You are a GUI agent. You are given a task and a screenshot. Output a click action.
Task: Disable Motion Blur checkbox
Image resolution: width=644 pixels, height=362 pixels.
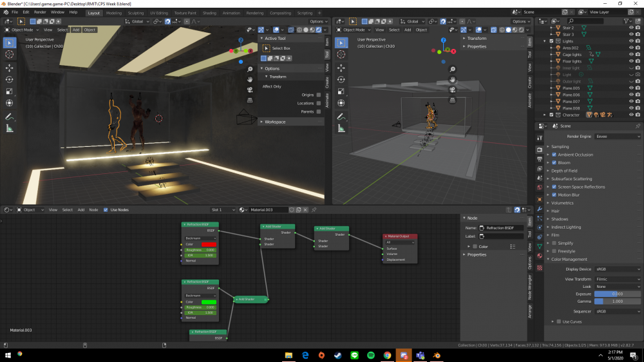coord(554,195)
